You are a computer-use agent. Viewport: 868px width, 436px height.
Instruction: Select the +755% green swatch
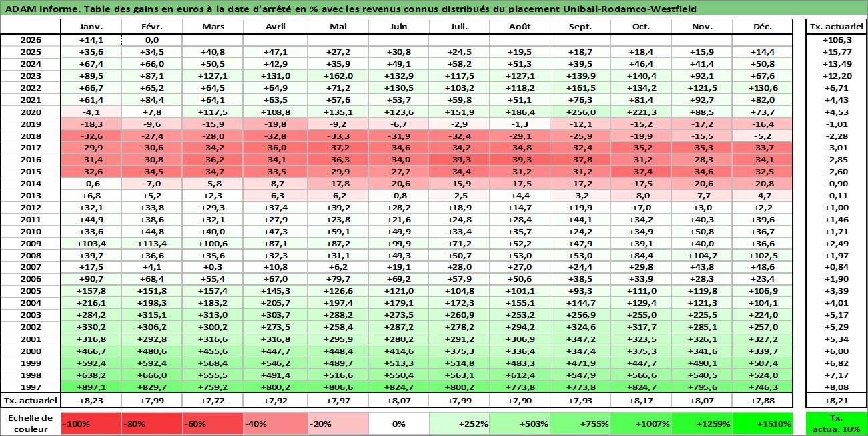click(580, 423)
